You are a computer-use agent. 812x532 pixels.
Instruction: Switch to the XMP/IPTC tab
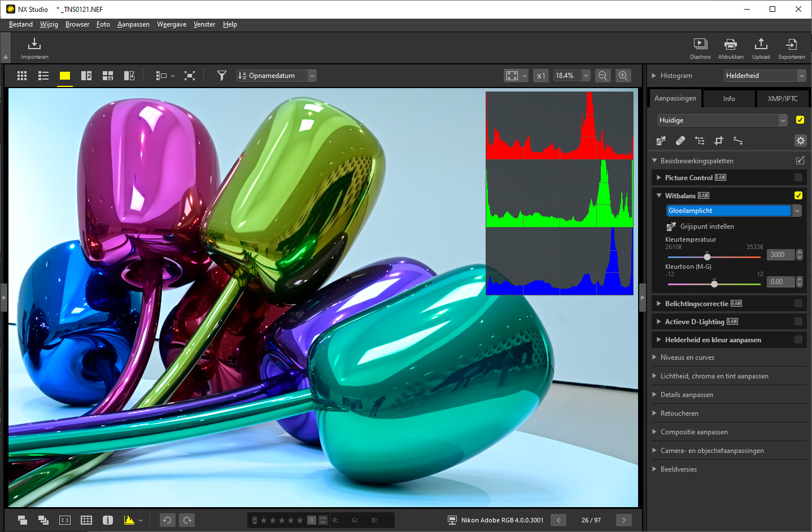783,99
